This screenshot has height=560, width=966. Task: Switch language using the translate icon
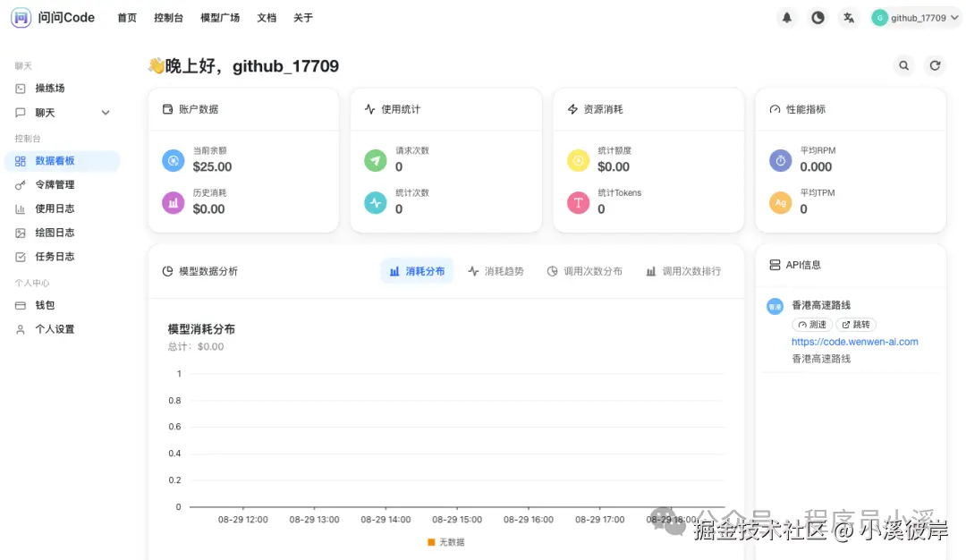coord(848,17)
